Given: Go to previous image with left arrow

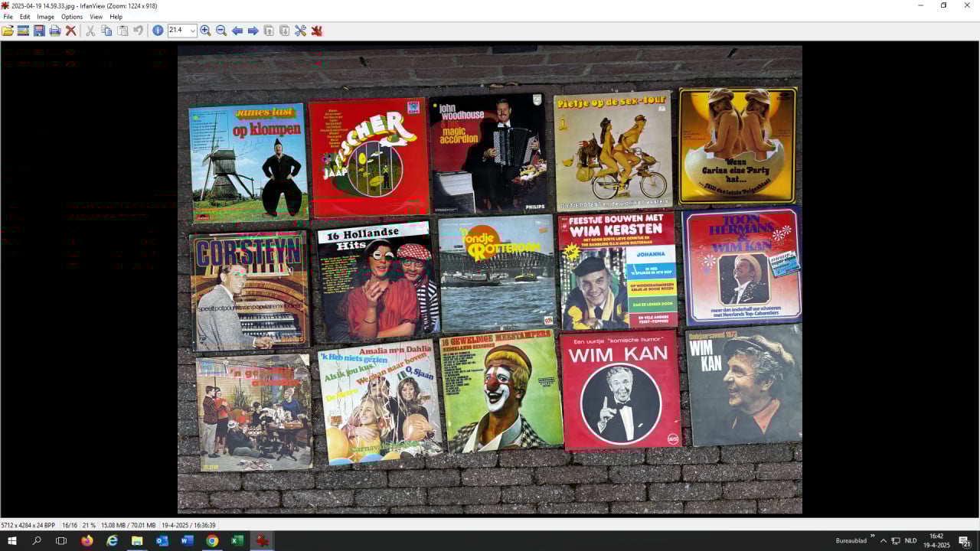Looking at the screenshot, I should pyautogui.click(x=237, y=31).
